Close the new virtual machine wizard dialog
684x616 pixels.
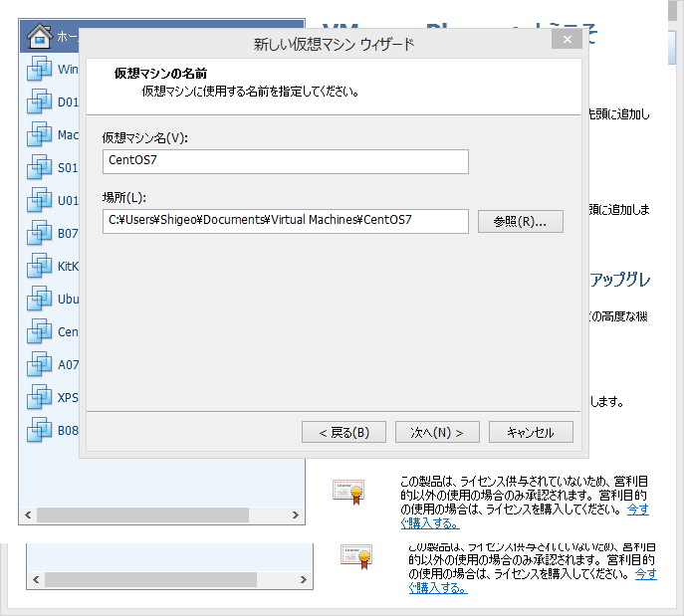click(x=567, y=39)
